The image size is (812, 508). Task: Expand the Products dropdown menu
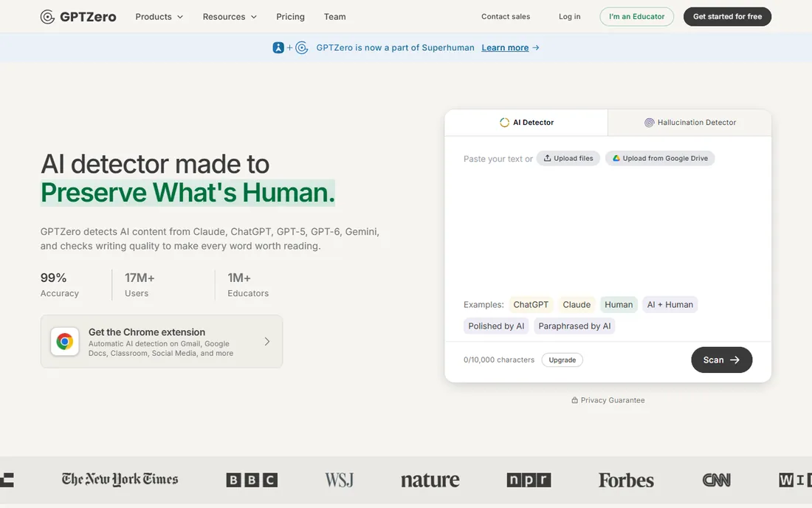[x=159, y=16]
